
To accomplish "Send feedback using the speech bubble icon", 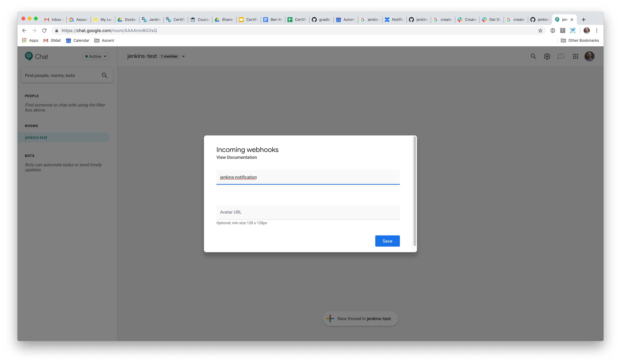I will tap(561, 56).
